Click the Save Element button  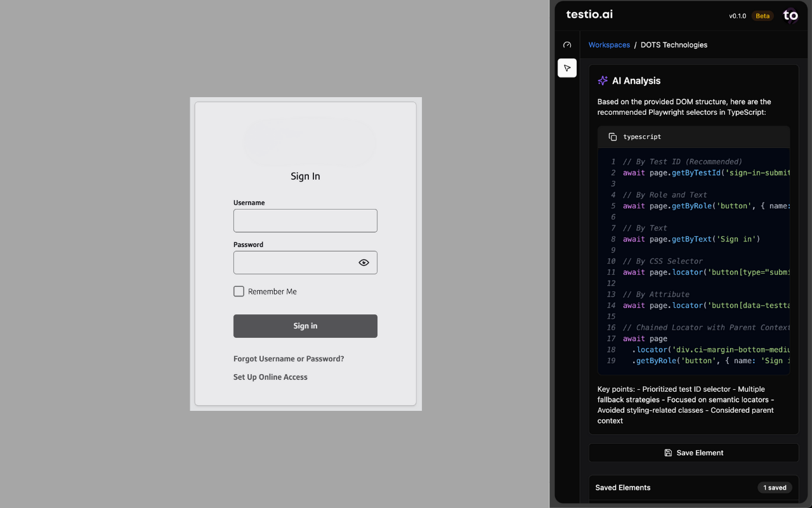click(x=693, y=453)
